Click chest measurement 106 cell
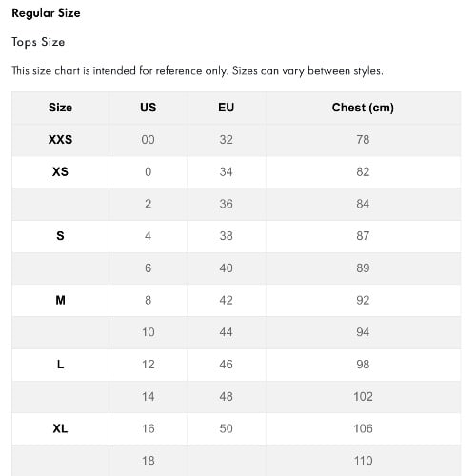This screenshot has width=476, height=476. tap(363, 428)
